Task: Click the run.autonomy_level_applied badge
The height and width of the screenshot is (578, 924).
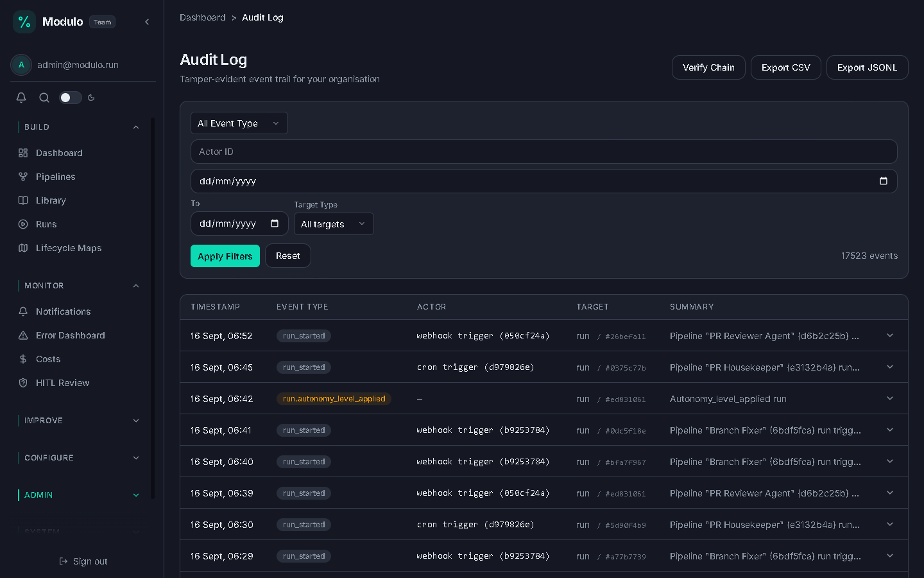Action: 334,399
